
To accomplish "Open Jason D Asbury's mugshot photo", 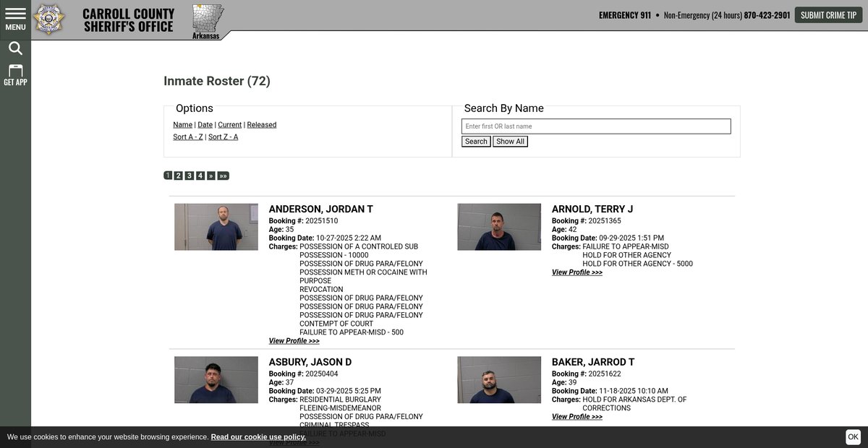I will click(x=216, y=380).
